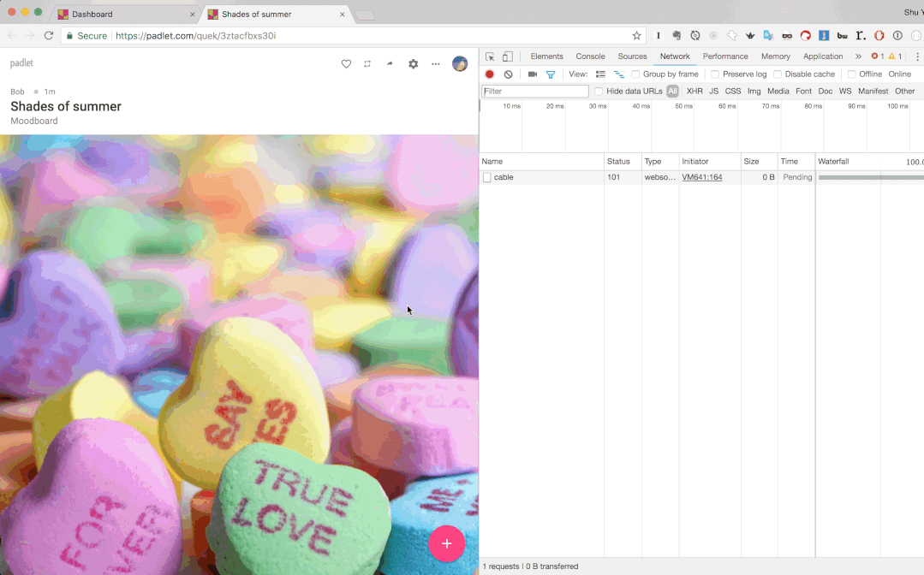Filter requests by Media
Screen dimensions: 924x575
coord(778,92)
